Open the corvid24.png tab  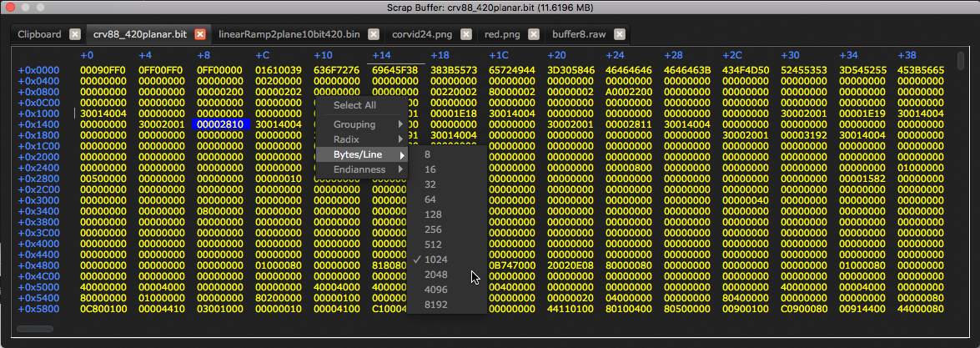click(423, 34)
